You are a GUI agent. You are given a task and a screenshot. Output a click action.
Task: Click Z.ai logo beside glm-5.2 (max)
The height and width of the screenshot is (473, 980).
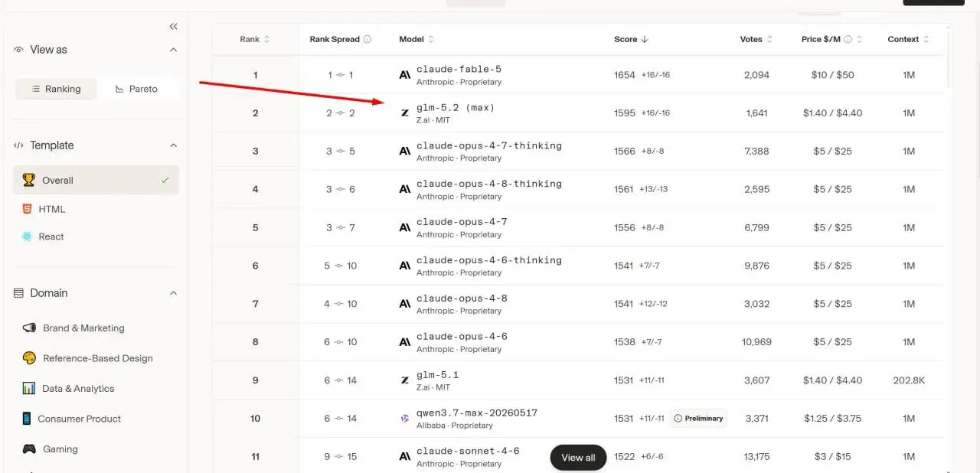pos(405,113)
